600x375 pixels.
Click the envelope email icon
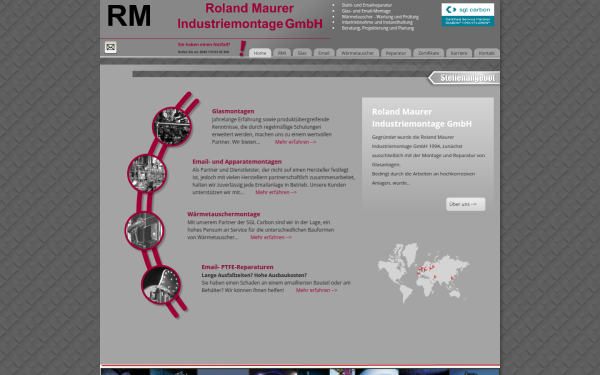pos(111,47)
